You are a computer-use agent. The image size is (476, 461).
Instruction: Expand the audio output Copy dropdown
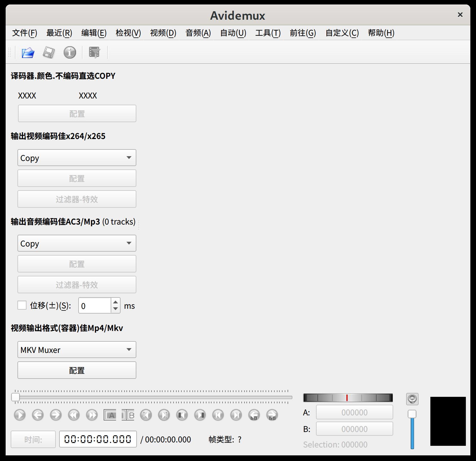tap(77, 243)
